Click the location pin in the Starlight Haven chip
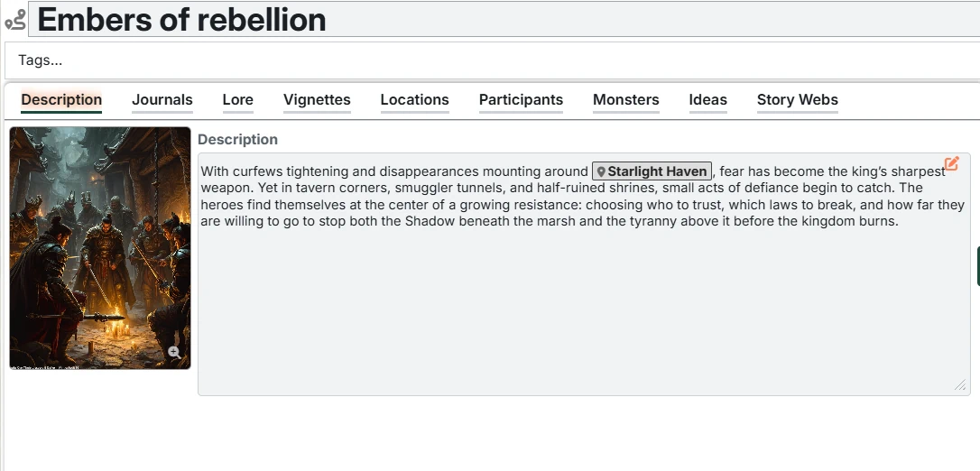 (602, 171)
